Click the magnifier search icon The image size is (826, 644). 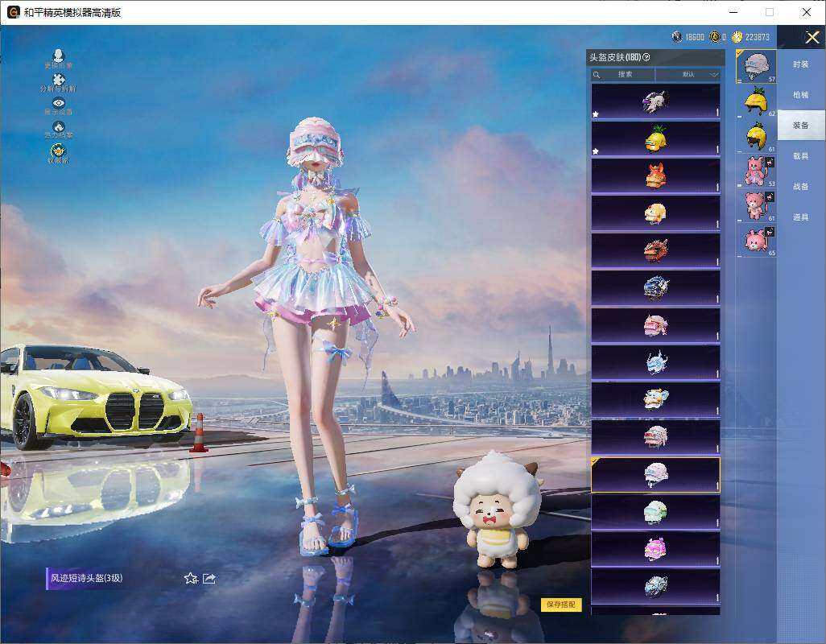click(x=597, y=75)
